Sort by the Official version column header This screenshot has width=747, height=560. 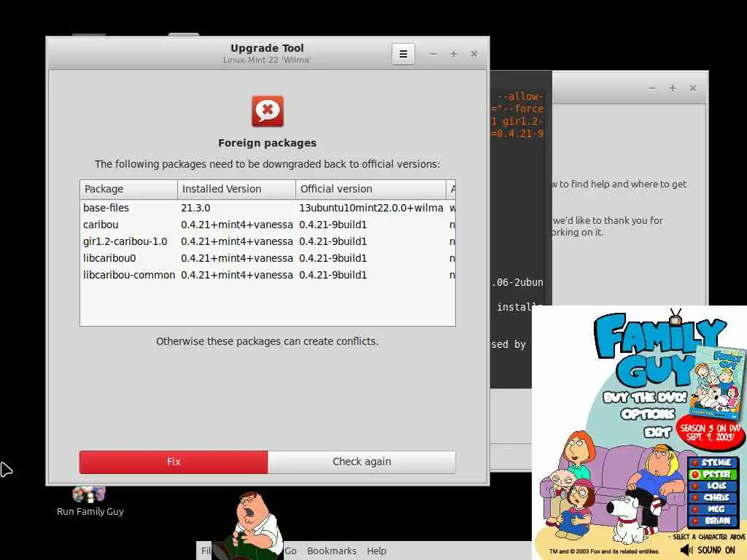pos(371,189)
